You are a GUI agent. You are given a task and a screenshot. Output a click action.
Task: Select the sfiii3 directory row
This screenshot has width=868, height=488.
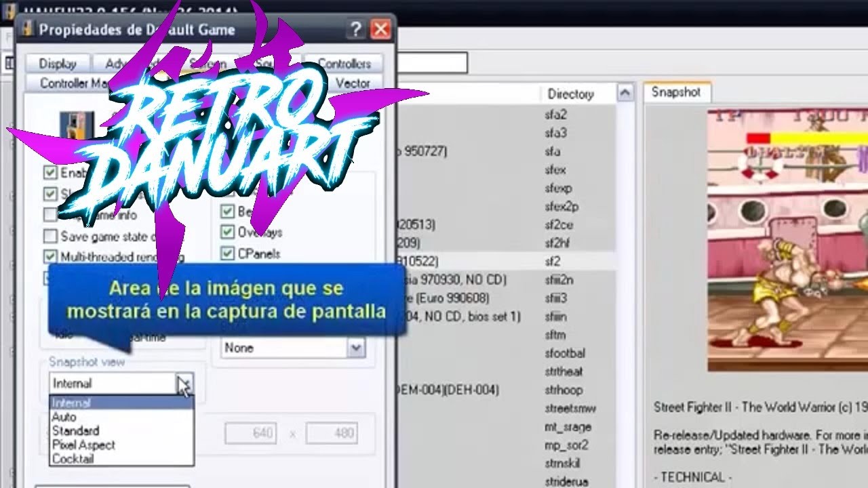click(x=556, y=298)
